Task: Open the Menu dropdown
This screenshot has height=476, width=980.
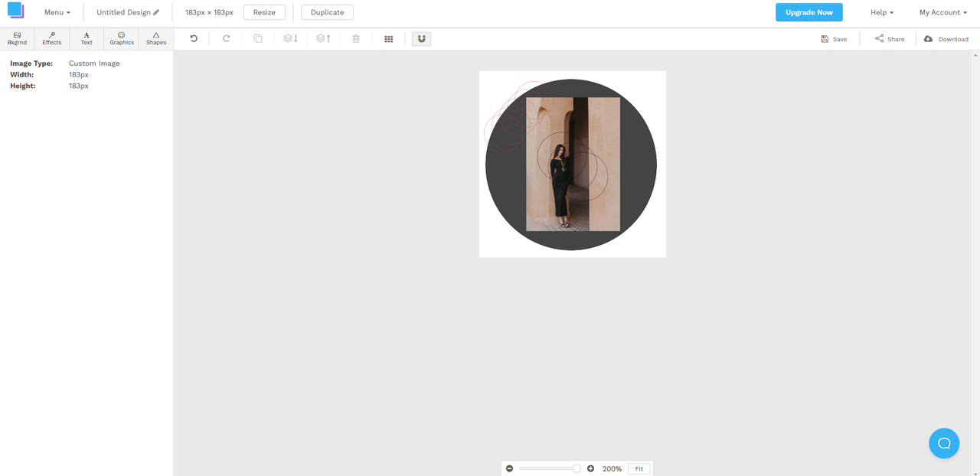Action: coord(57,13)
